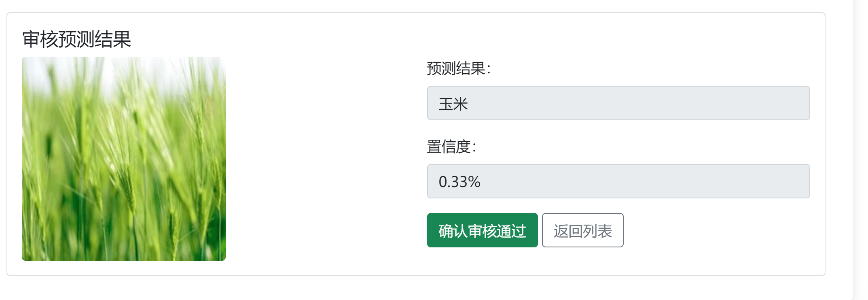This screenshot has height=300, width=868.
Task: Click the green 确认审核通过 button
Action: click(x=482, y=230)
